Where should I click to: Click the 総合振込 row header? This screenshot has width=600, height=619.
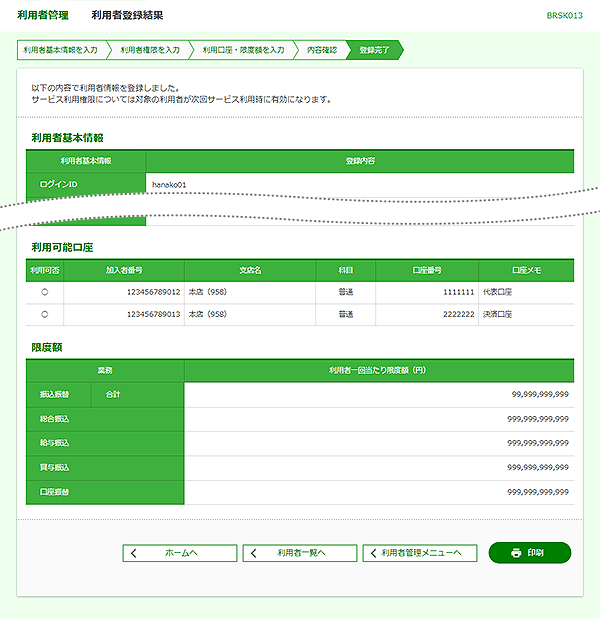click(105, 419)
